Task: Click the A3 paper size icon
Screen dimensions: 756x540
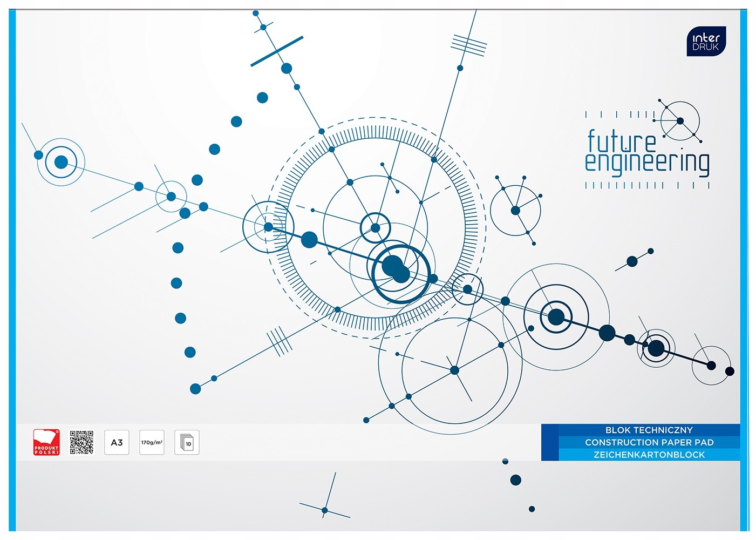Action: pos(117,442)
